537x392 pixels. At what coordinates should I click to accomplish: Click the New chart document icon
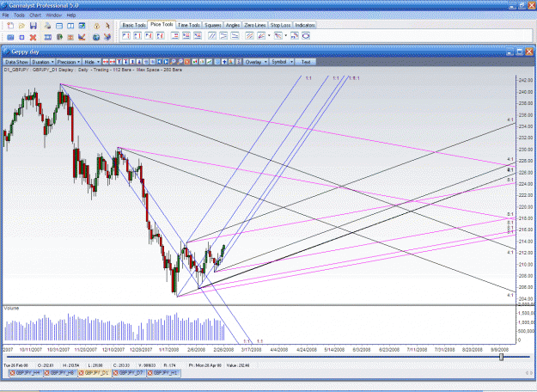click(10, 26)
